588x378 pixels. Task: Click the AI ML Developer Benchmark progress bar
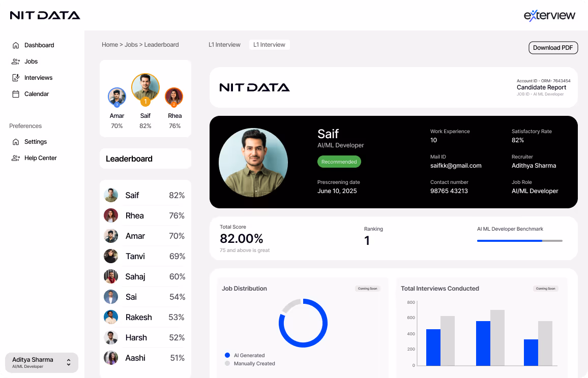(519, 241)
